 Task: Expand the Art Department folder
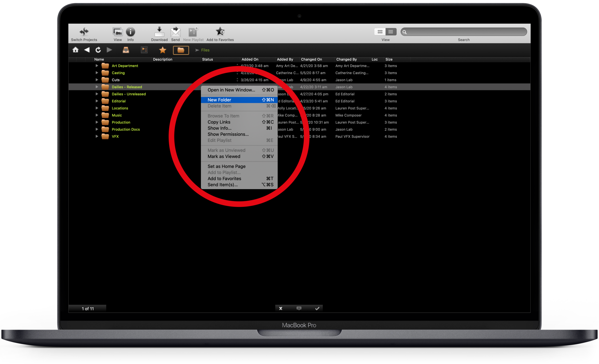click(x=97, y=66)
